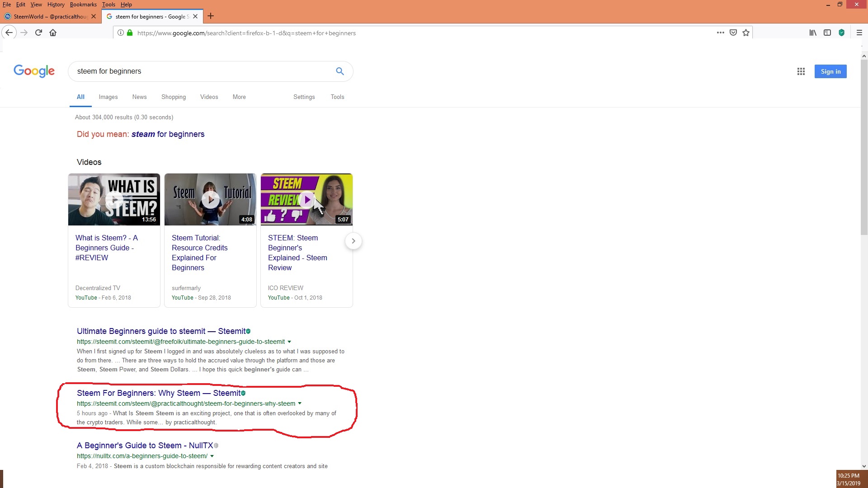Click the browser address bar URL

point(246,33)
